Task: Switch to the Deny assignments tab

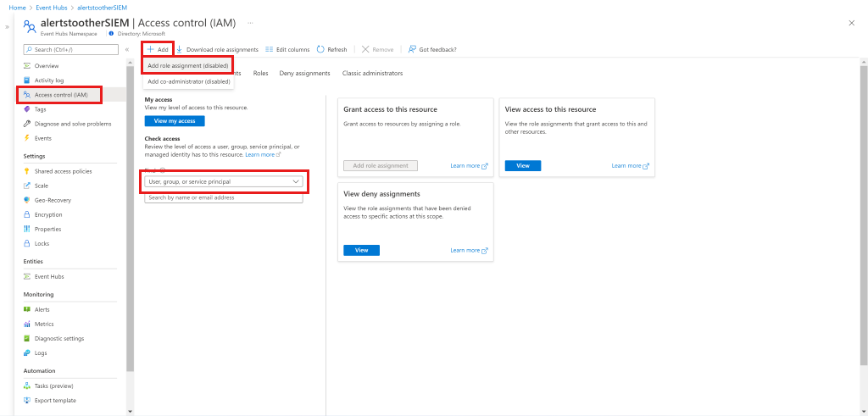Action: tap(305, 73)
